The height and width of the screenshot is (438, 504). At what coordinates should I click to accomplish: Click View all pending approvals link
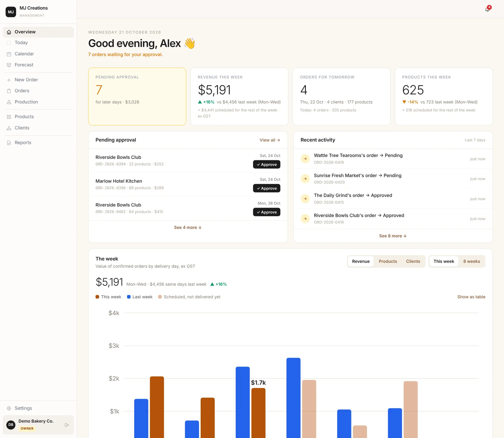(x=270, y=140)
